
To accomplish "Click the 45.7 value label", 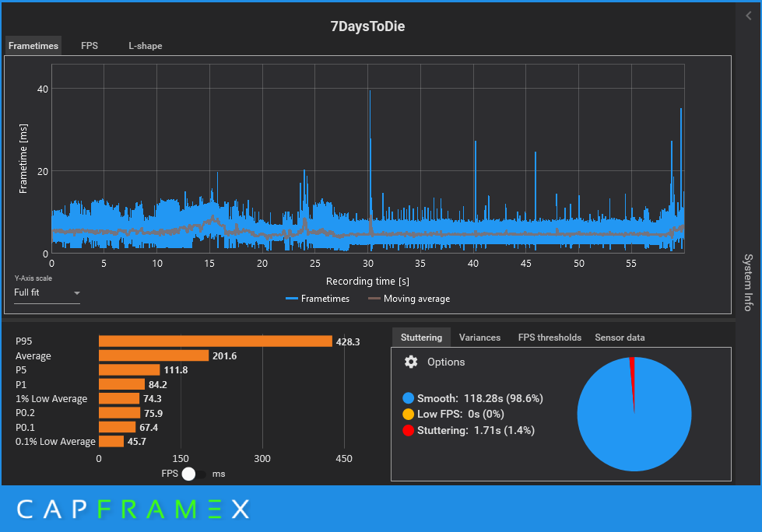I will (x=136, y=441).
